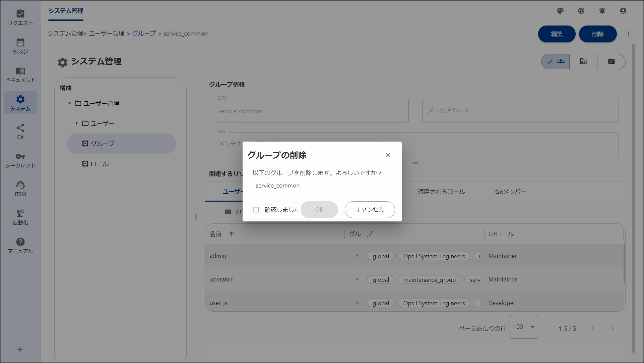Collapse sidebar with back arrow
644x363 pixels.
pos(20,349)
